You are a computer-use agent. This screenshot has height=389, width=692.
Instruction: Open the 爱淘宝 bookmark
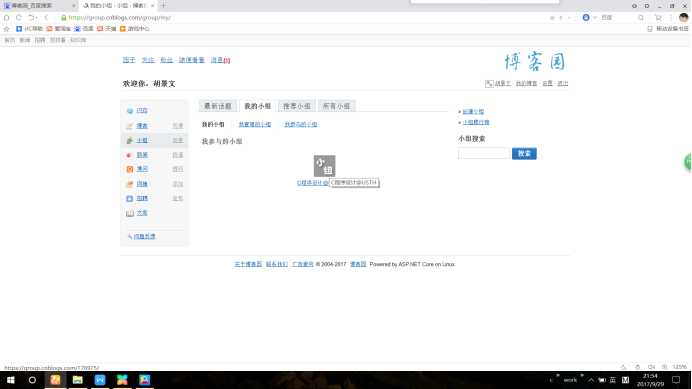click(59, 29)
